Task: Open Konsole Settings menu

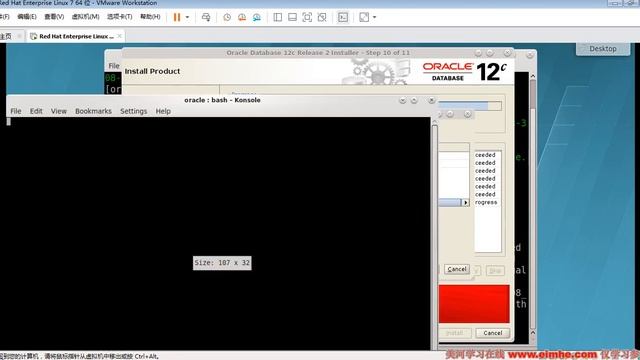Action: pos(133,111)
